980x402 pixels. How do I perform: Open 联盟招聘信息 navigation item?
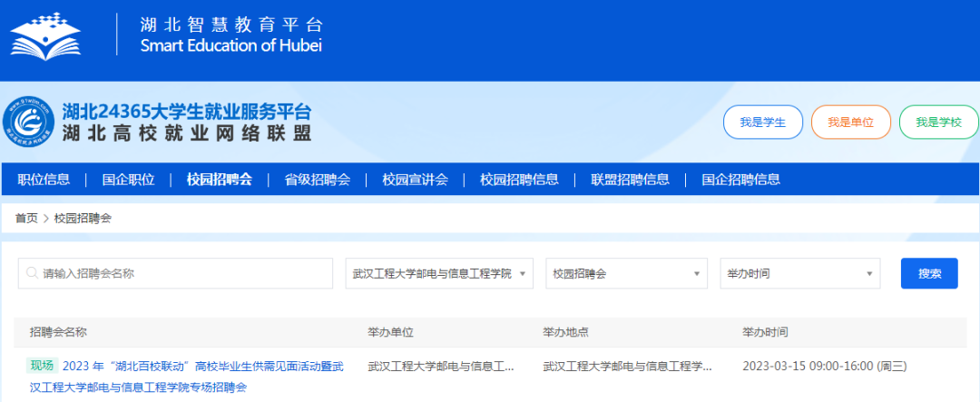(630, 180)
